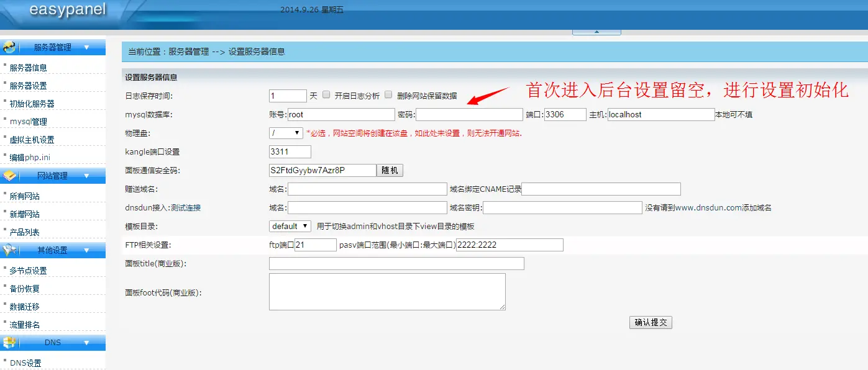
Task: Enable the 开启日志分析 checkbox
Action: click(326, 95)
